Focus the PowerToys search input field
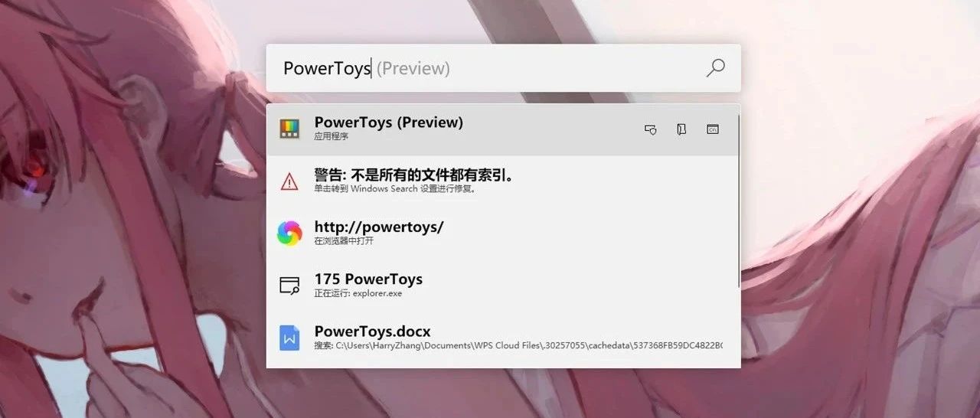The width and height of the screenshot is (980, 418). pos(490,68)
